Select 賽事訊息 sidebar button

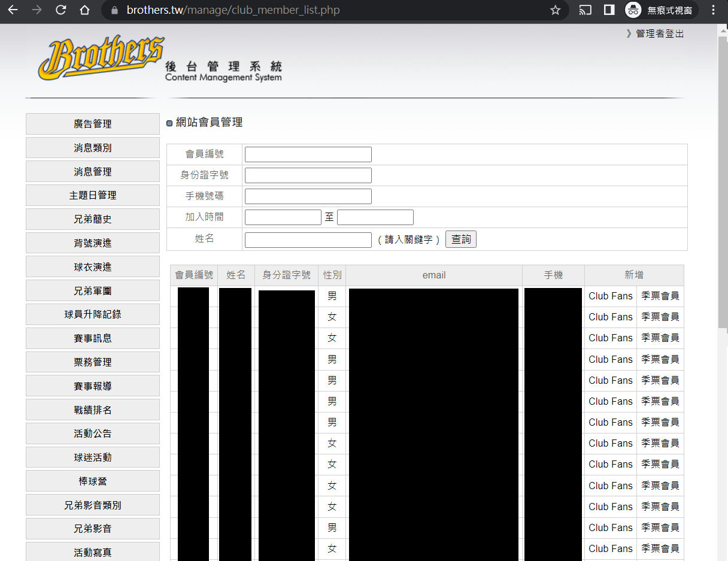[x=93, y=338]
